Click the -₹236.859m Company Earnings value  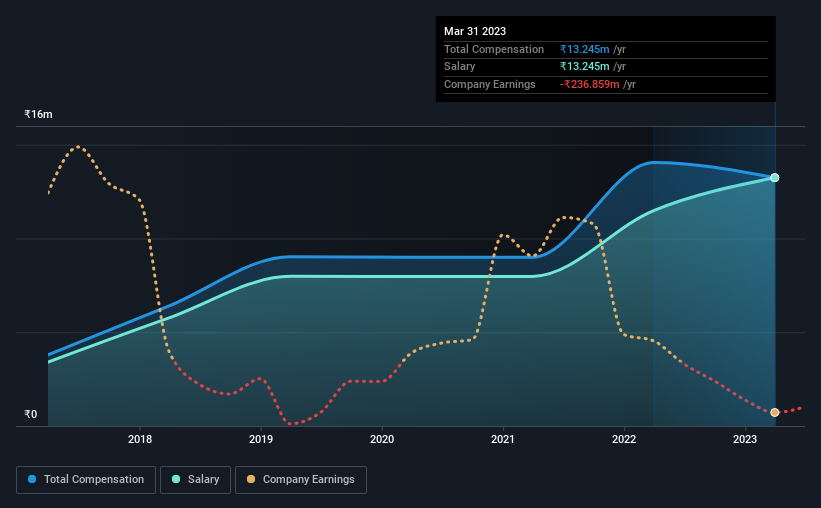[x=590, y=84]
